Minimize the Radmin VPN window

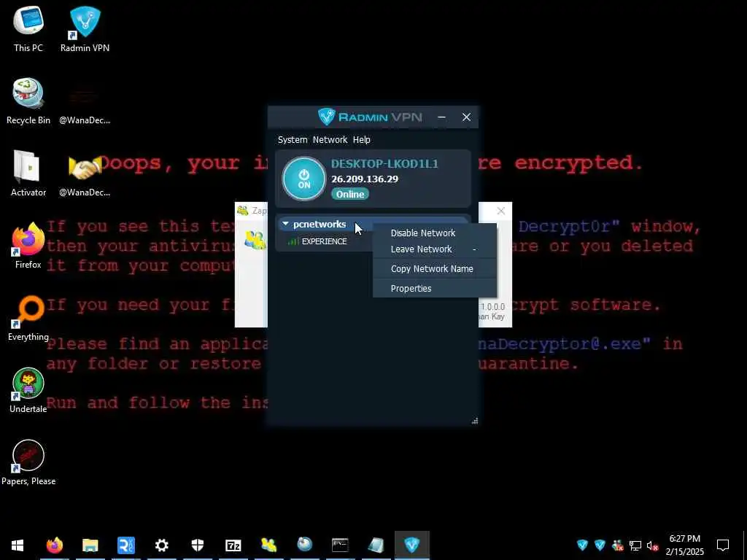(441, 117)
